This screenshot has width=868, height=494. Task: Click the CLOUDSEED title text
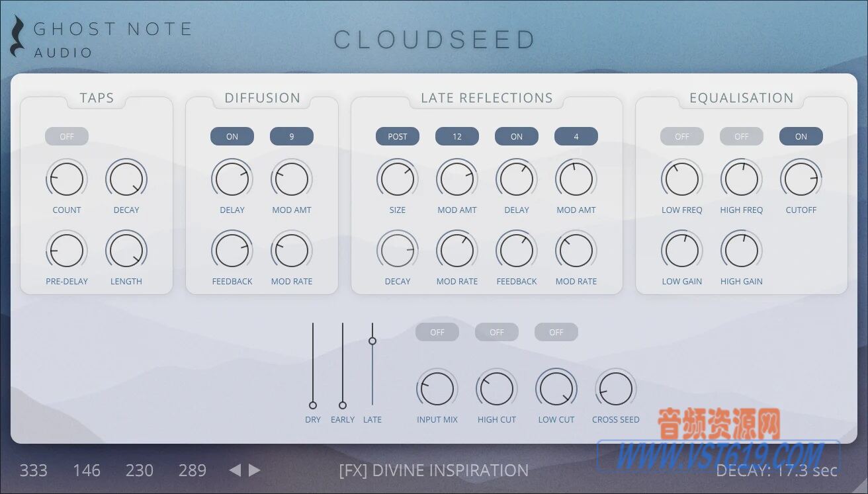coord(434,40)
